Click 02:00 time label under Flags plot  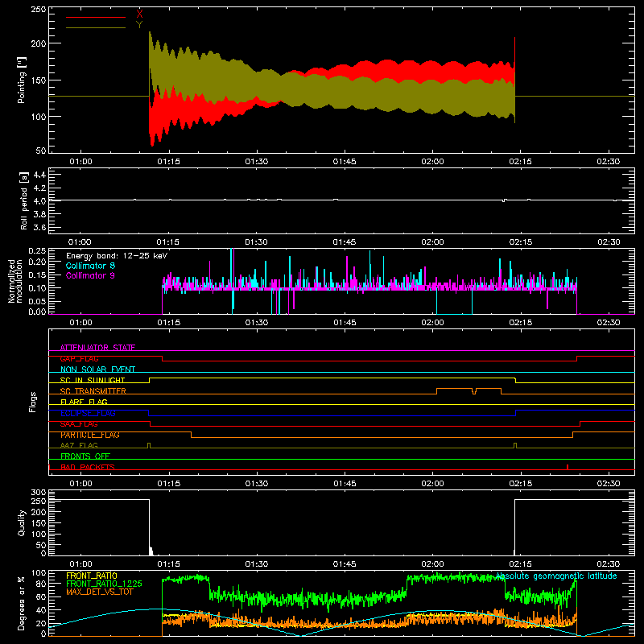tap(432, 484)
